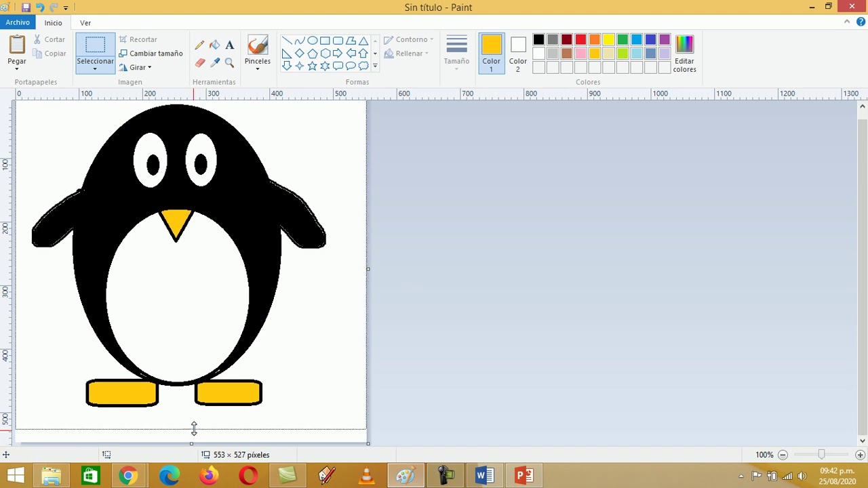The height and width of the screenshot is (488, 868).
Task: Open Microsoft Word from the taskbar
Action: point(484,475)
